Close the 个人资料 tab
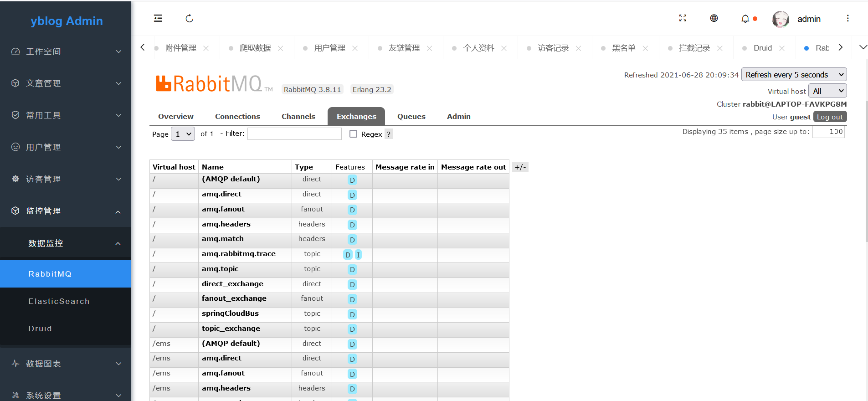The height and width of the screenshot is (401, 868). pyautogui.click(x=504, y=48)
